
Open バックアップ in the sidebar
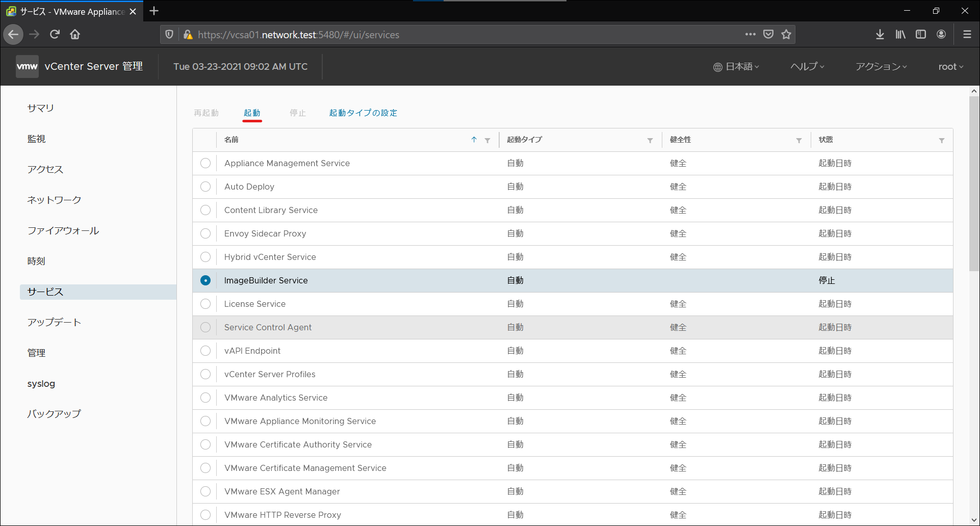pyautogui.click(x=54, y=414)
